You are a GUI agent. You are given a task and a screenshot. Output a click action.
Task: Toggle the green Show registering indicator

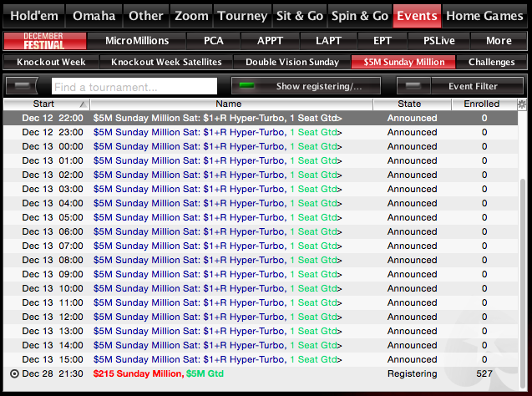point(247,86)
